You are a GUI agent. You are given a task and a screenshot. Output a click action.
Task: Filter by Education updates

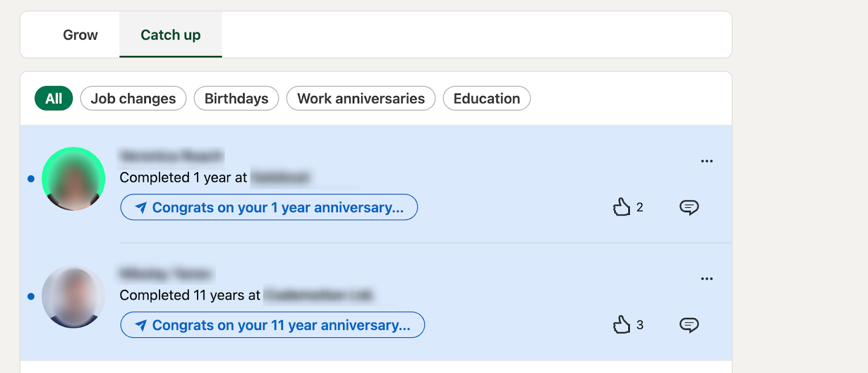tap(487, 99)
